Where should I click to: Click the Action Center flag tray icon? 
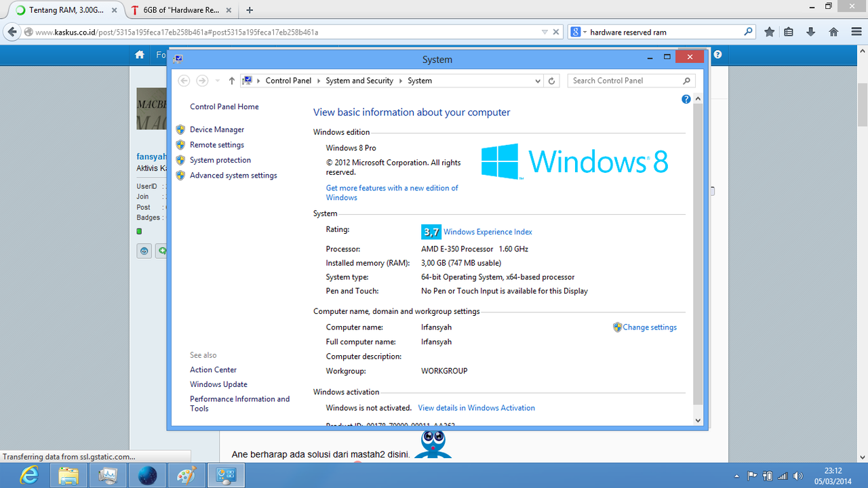click(x=753, y=476)
